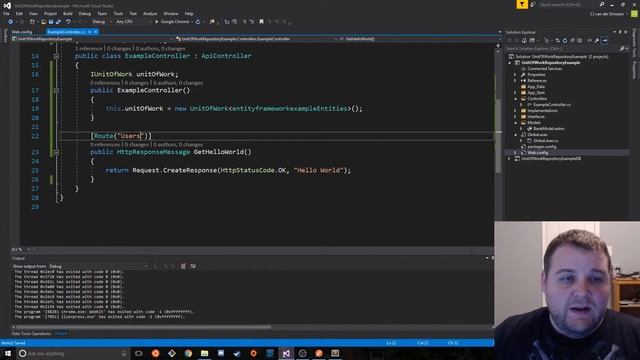This screenshot has width=640, height=360.
Task: Click the Open File toolbar icon
Action: tap(43, 22)
